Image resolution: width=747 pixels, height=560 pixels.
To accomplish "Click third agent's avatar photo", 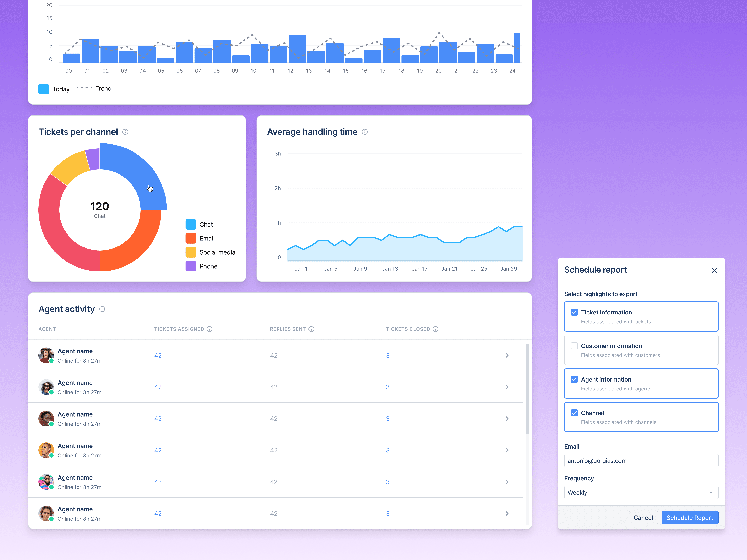I will 46,419.
